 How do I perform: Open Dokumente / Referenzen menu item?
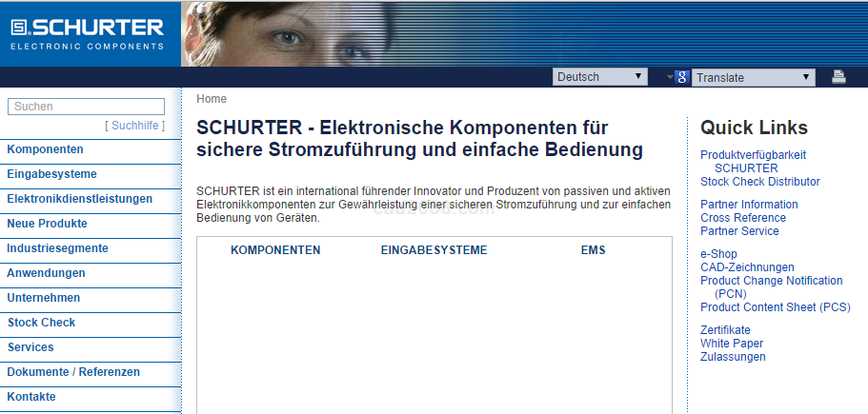coord(73,372)
